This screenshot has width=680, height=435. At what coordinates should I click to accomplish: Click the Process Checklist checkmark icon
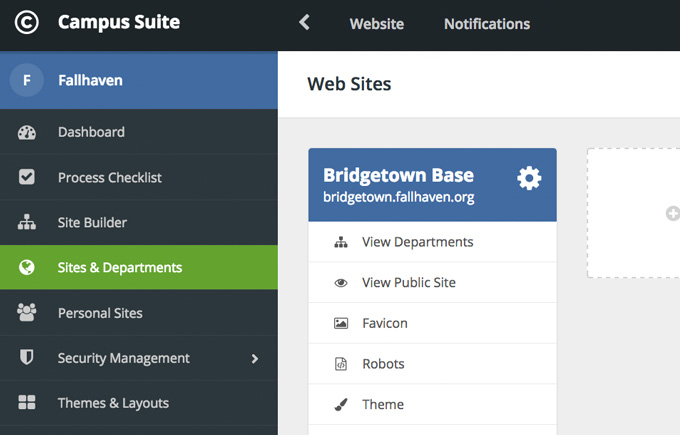click(x=26, y=177)
